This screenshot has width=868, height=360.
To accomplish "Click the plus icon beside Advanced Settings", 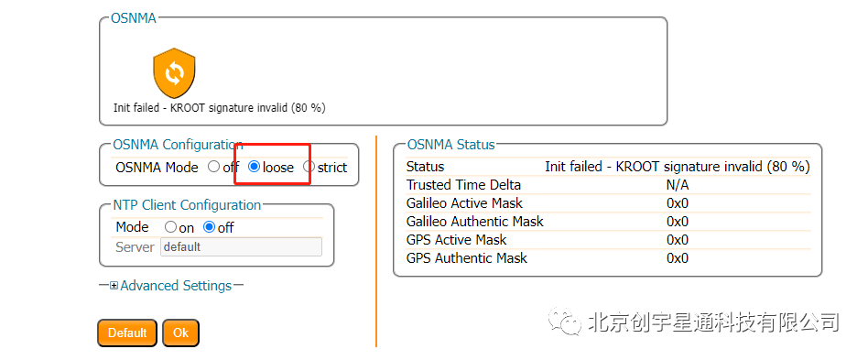I will point(114,286).
